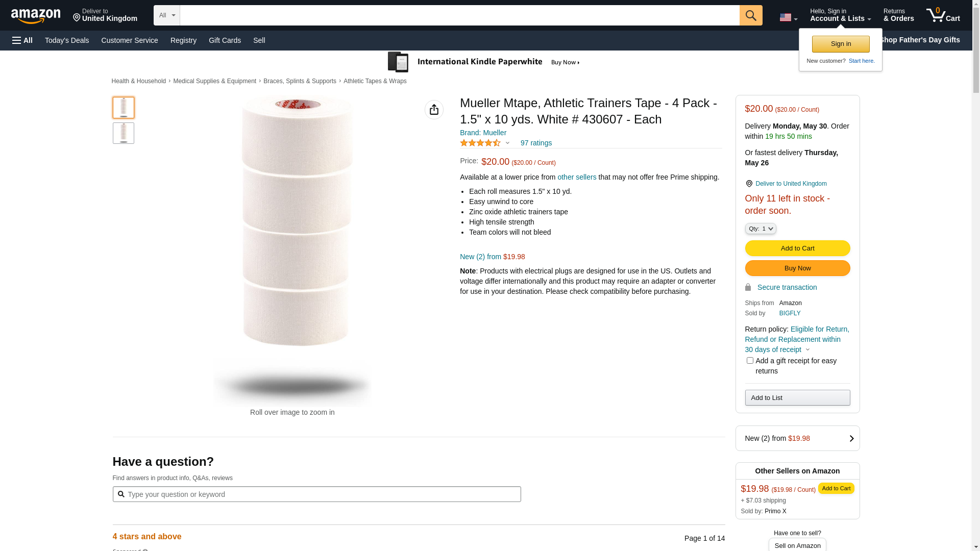The width and height of the screenshot is (980, 551).
Task: Click the Amazon logo
Action: tap(36, 16)
